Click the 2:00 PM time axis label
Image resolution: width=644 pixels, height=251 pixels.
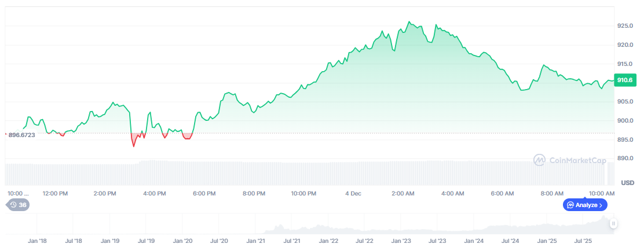tap(105, 193)
